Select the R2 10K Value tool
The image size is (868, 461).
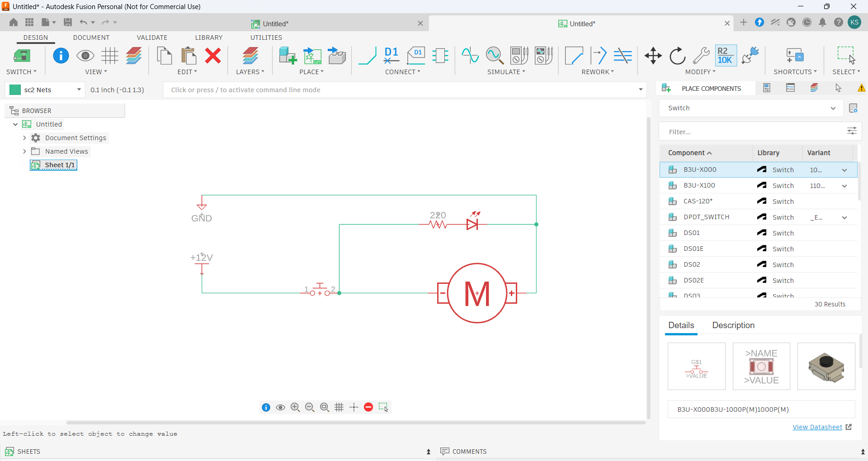(726, 56)
